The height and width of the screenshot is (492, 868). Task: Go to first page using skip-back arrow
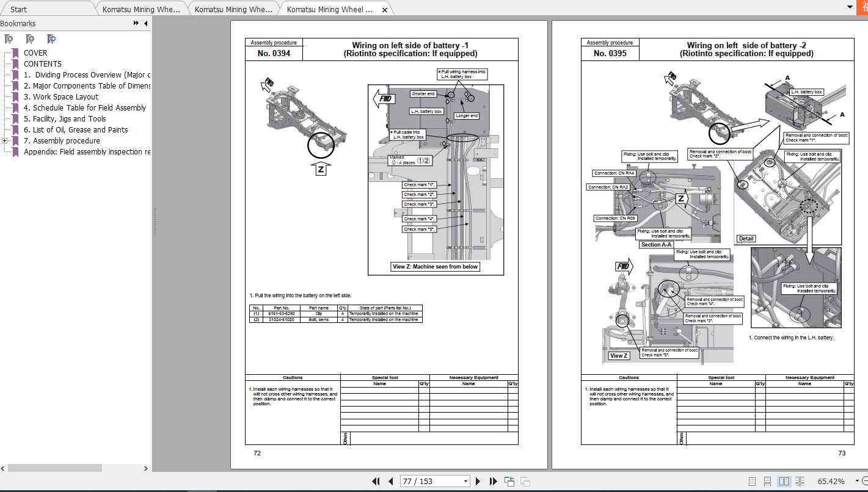376,481
